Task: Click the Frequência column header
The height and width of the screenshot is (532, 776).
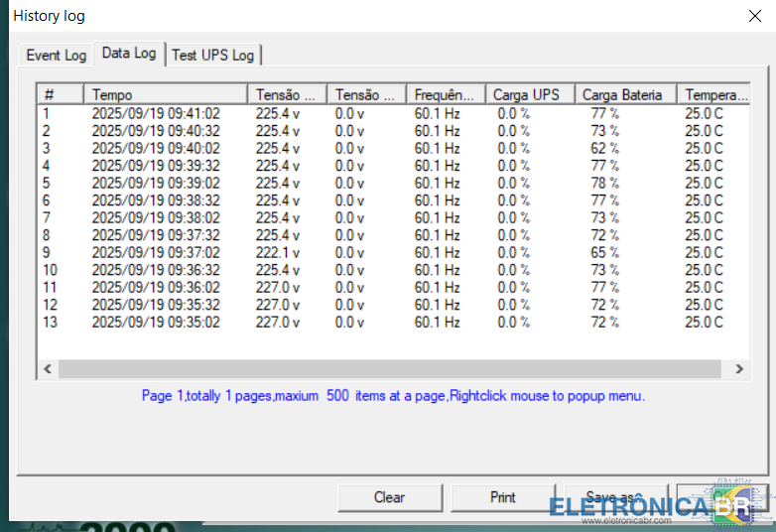Action: coord(446,94)
